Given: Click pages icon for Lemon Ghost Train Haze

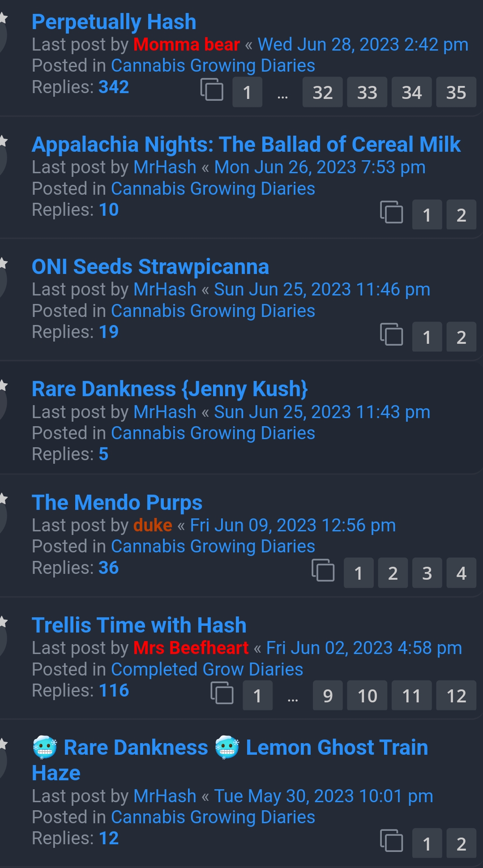Looking at the screenshot, I should coord(391,841).
